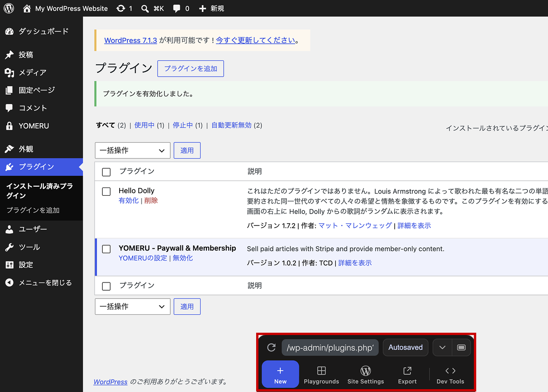This screenshot has width=548, height=392.
Task: Activate Hello Dolly via 有効化
Action: pyautogui.click(x=128, y=200)
